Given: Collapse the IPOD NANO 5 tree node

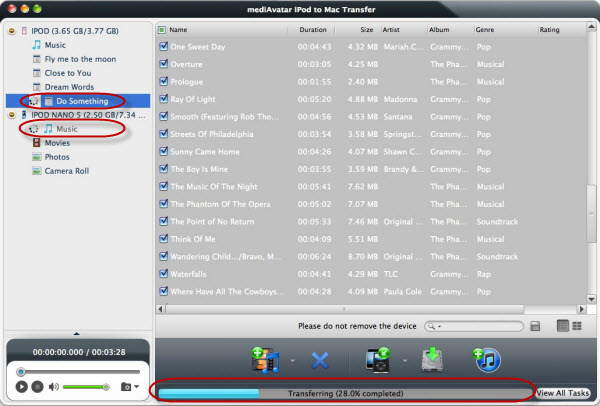Looking at the screenshot, I should pos(12,115).
